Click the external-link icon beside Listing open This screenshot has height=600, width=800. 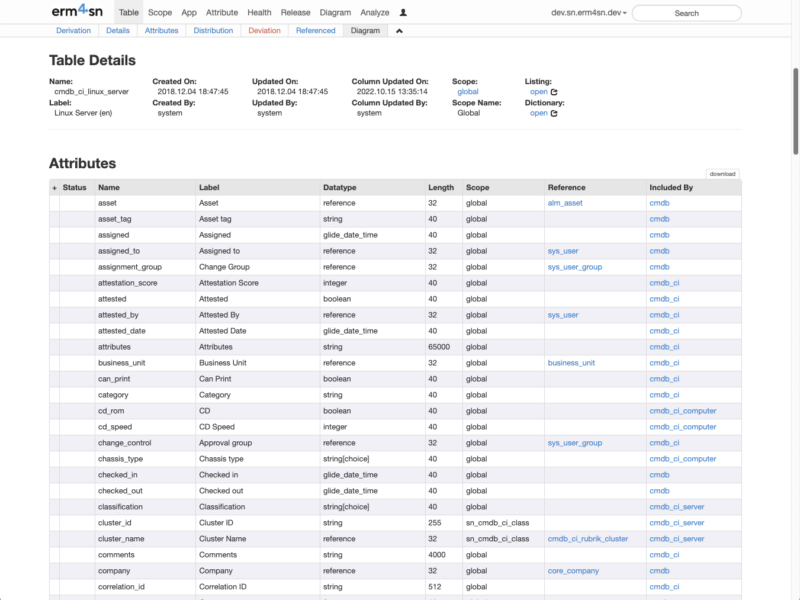pos(556,92)
